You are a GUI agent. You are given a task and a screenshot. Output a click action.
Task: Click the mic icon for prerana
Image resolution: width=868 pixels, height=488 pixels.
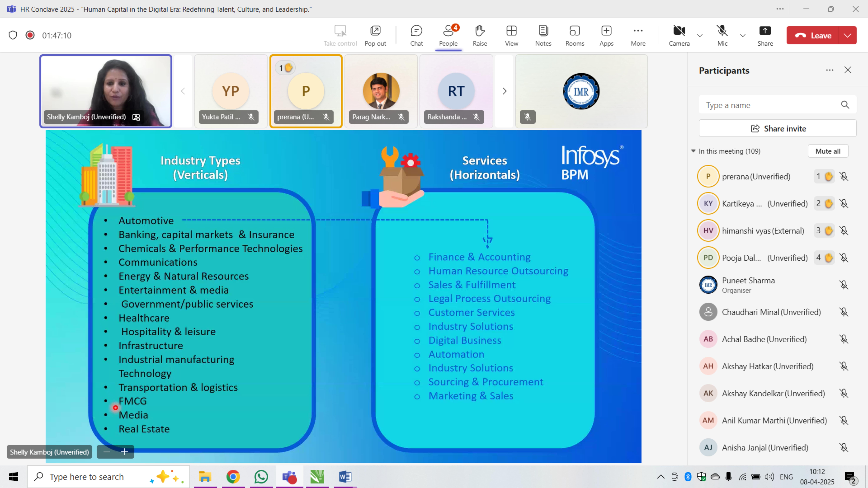point(844,176)
